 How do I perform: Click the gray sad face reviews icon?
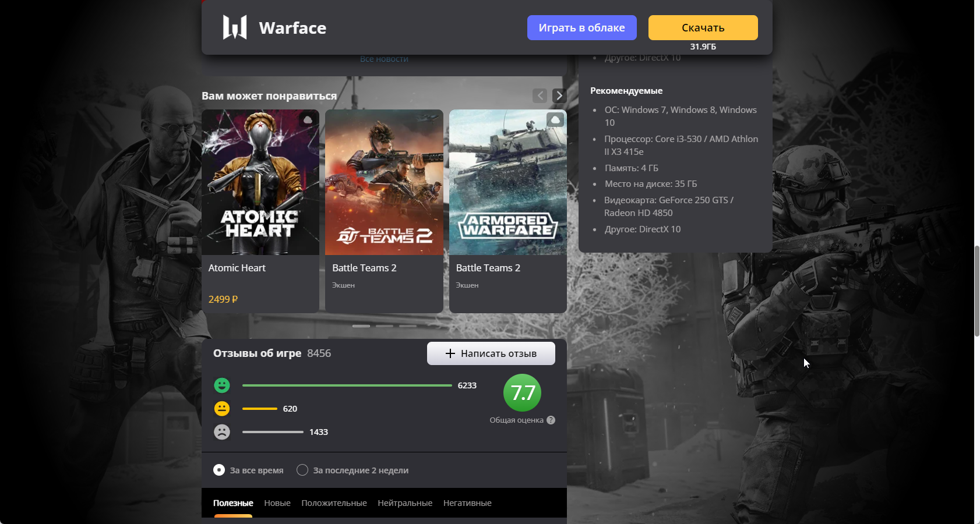[x=222, y=432]
